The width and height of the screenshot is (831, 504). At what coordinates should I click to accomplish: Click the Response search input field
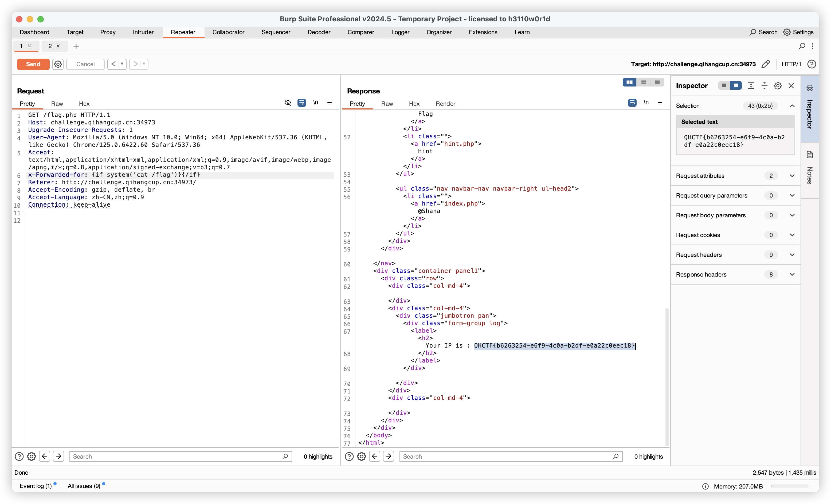tap(506, 456)
